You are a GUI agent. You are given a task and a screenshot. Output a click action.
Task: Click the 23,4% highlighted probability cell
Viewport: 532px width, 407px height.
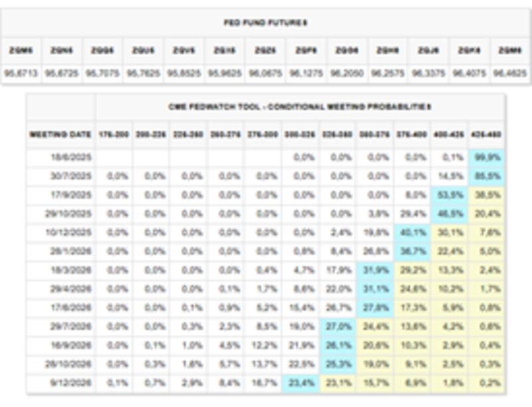click(x=301, y=384)
